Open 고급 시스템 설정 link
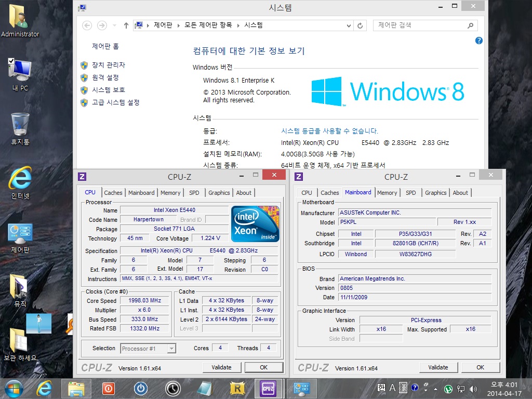Image resolution: width=532 pixels, height=399 pixels. pos(116,102)
